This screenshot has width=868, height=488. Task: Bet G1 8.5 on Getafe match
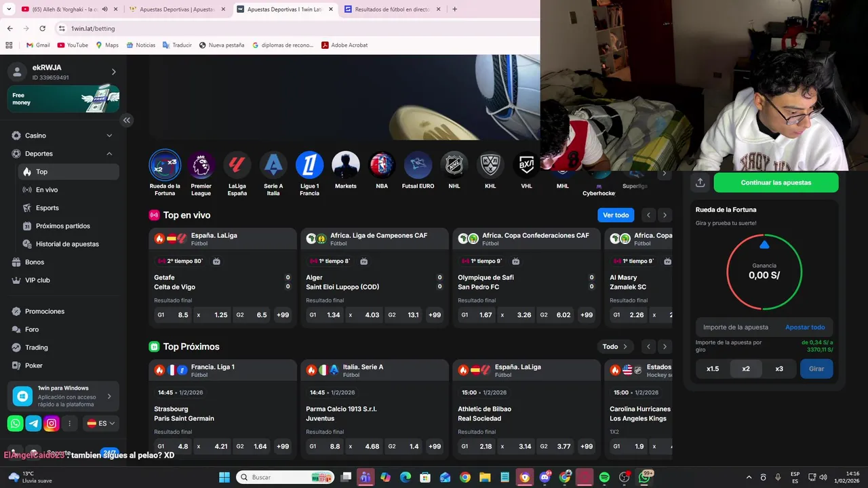(x=172, y=314)
